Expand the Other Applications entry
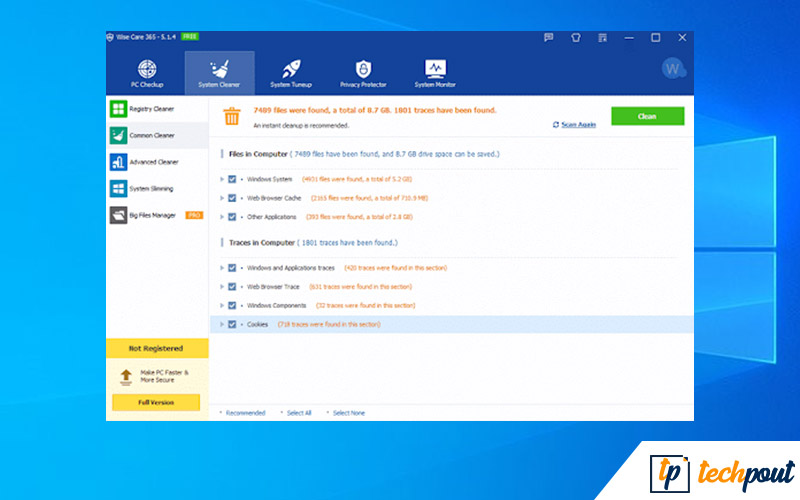Screen dimensions: 800x500 click(221, 216)
